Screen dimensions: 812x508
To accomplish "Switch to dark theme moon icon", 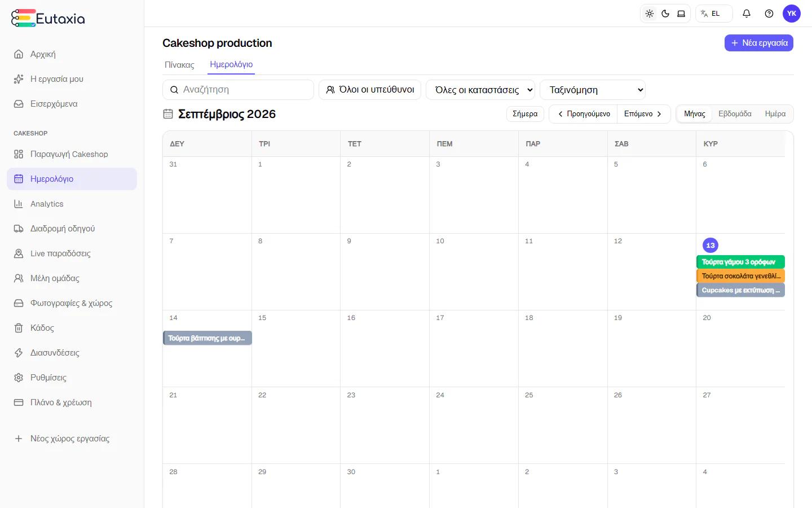I will click(665, 14).
